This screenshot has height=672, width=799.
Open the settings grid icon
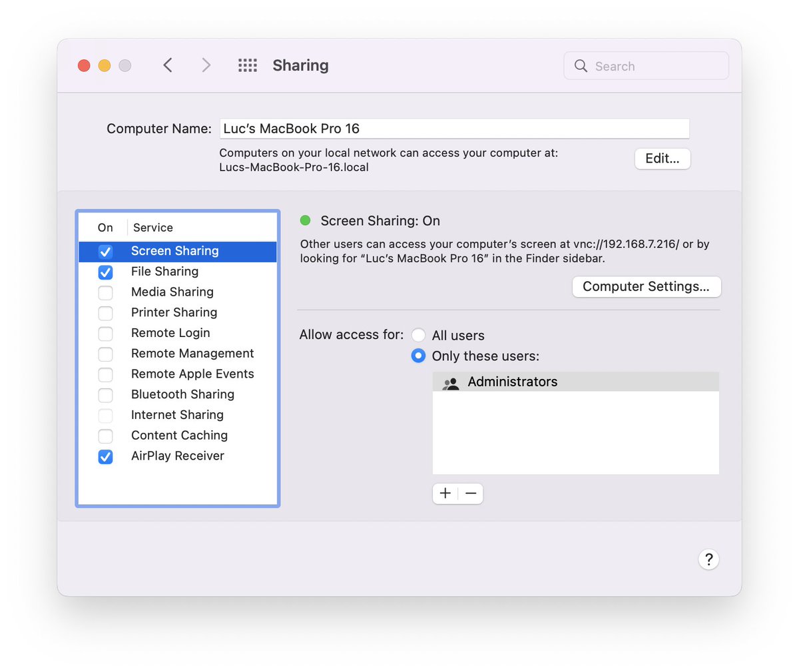[247, 65]
